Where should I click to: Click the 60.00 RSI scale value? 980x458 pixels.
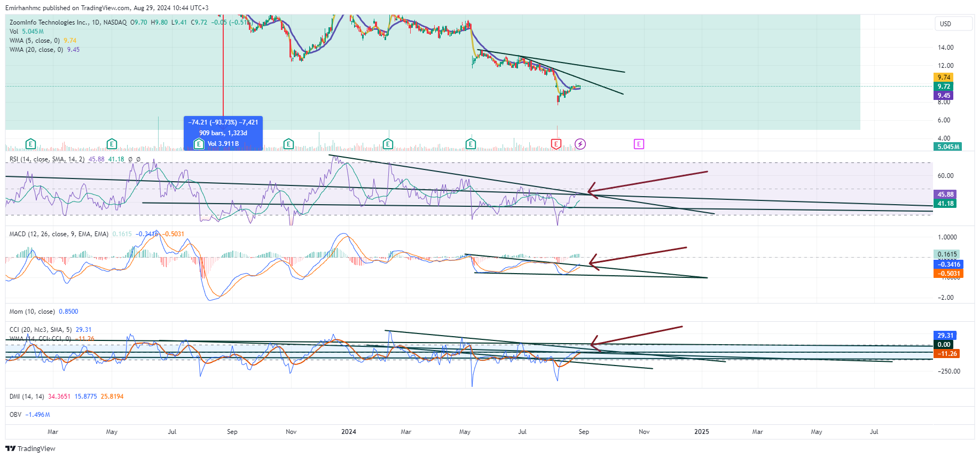945,176
